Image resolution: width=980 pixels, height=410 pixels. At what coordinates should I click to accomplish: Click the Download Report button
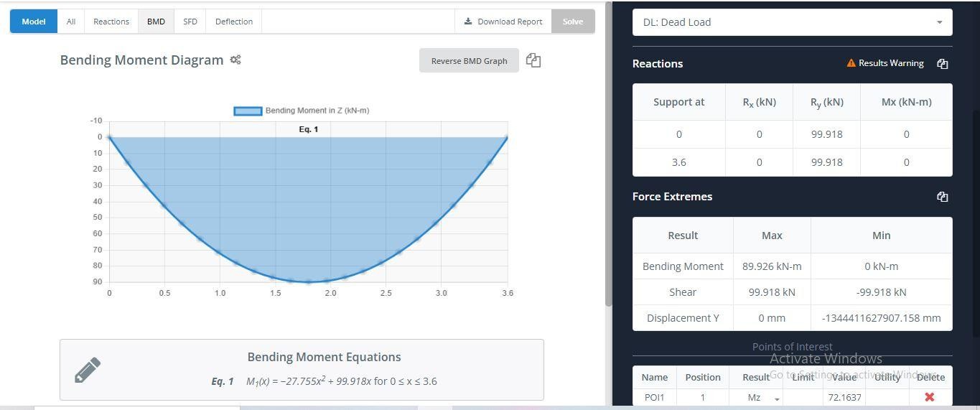click(503, 22)
